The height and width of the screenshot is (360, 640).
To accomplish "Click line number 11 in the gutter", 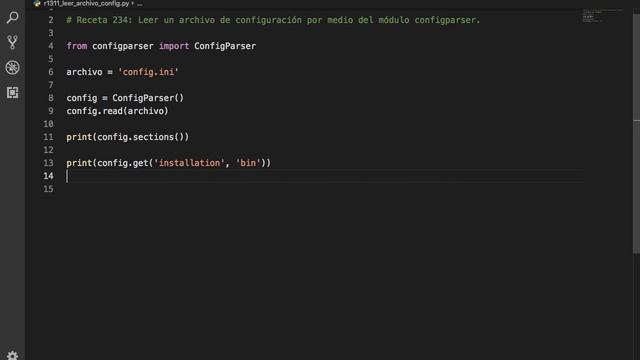I will pos(48,137).
